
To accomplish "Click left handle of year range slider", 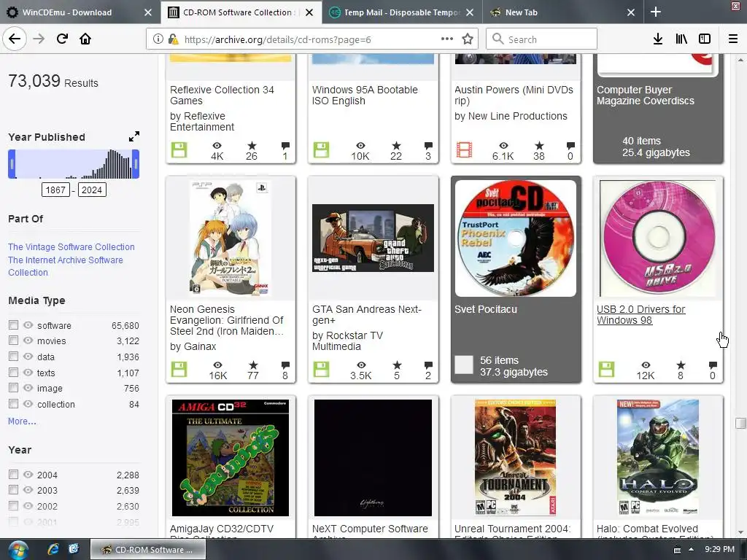I will pos(12,164).
